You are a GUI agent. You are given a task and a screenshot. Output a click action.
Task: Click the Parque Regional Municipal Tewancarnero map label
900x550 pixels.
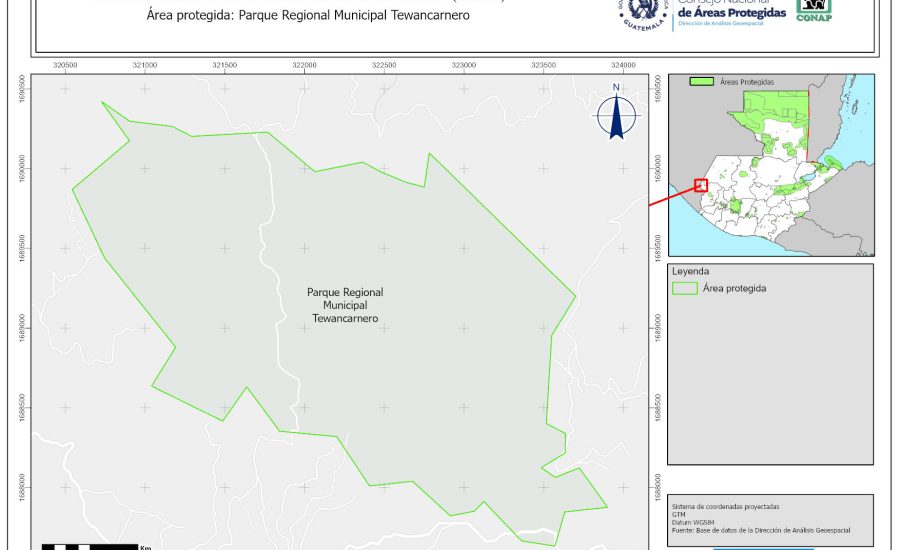(x=345, y=305)
